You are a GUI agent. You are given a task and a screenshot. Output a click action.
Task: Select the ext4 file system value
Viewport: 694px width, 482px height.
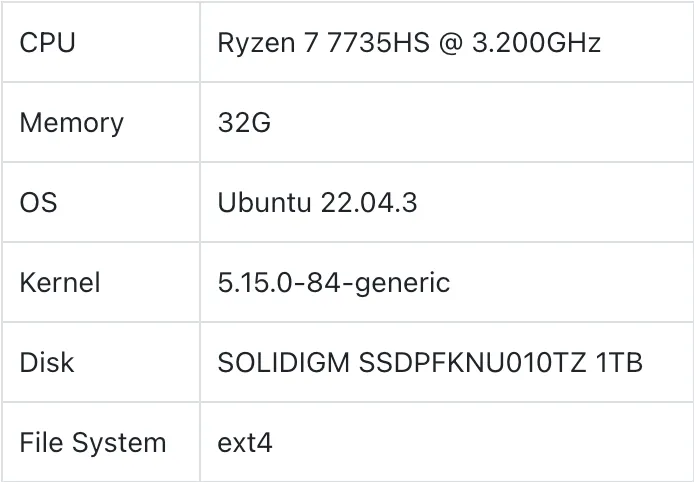[245, 443]
